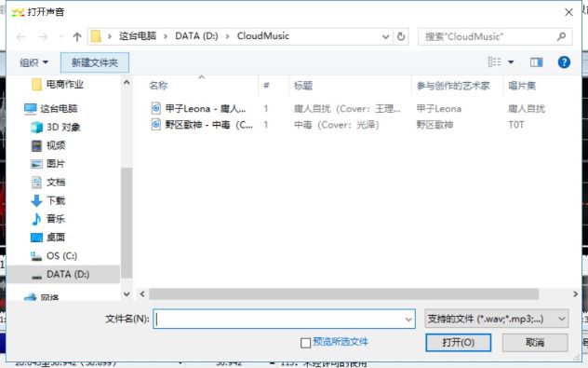Select 电商作业 folder in the sidebar
588x368 pixels.
click(x=65, y=85)
